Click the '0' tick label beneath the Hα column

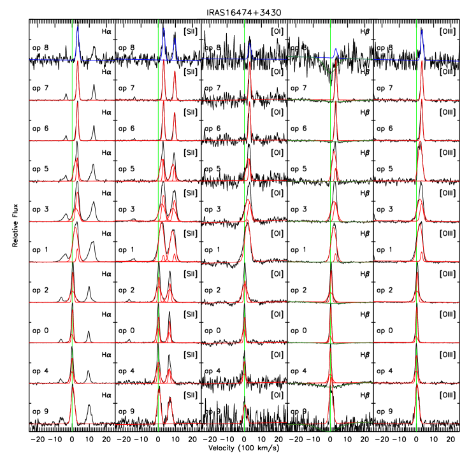click(x=72, y=439)
